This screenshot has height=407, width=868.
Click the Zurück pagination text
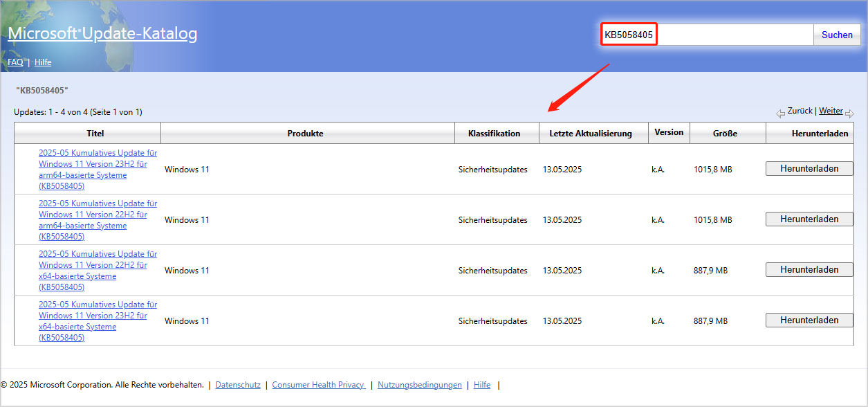pos(800,111)
